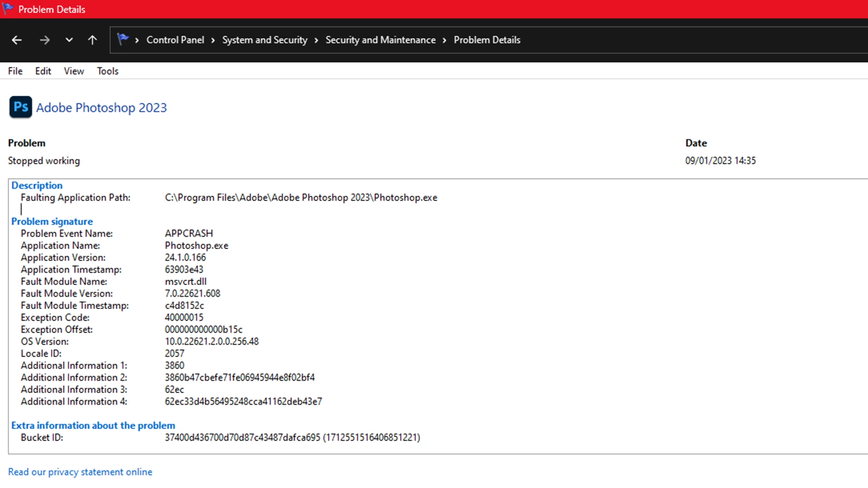Expand chevron after Security and Maintenance breadcrumb
Screen dimensions: 868x488
444,40
